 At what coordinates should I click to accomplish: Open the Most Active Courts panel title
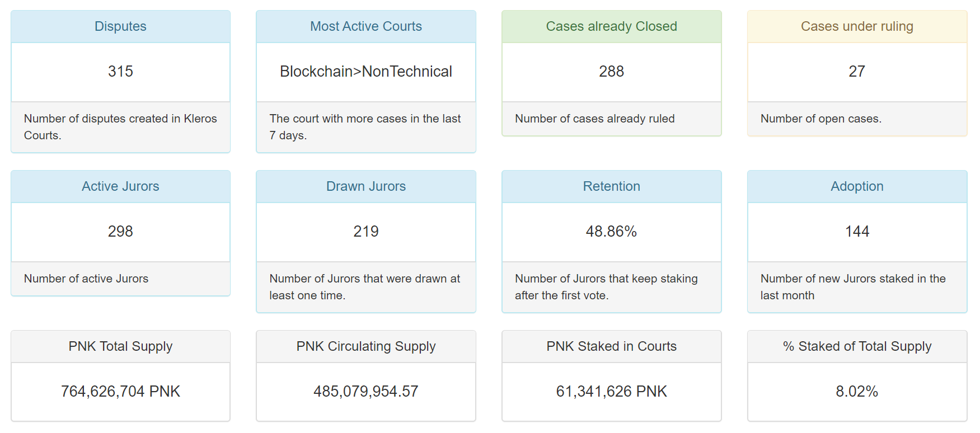point(366,26)
